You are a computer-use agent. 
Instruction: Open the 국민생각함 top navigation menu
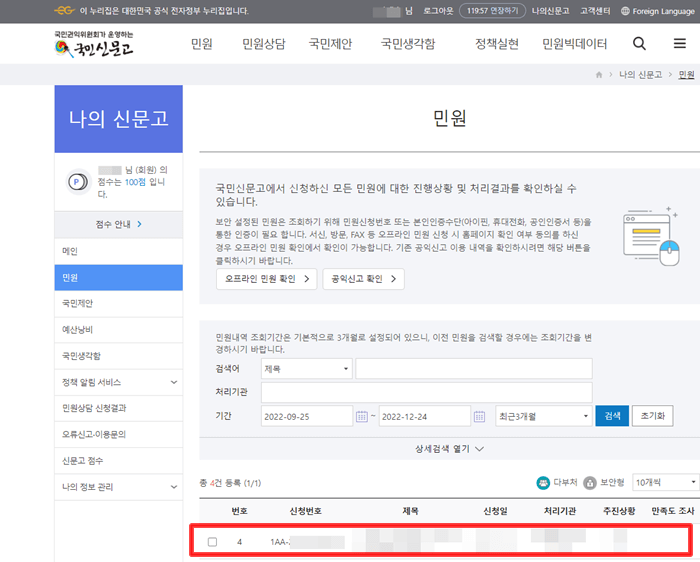pos(408,44)
